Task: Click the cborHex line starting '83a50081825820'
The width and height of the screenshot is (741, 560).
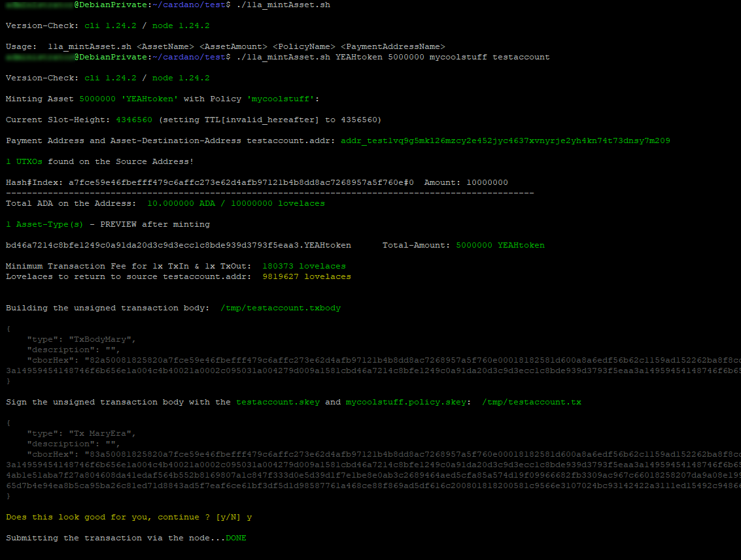Action: pos(384,454)
